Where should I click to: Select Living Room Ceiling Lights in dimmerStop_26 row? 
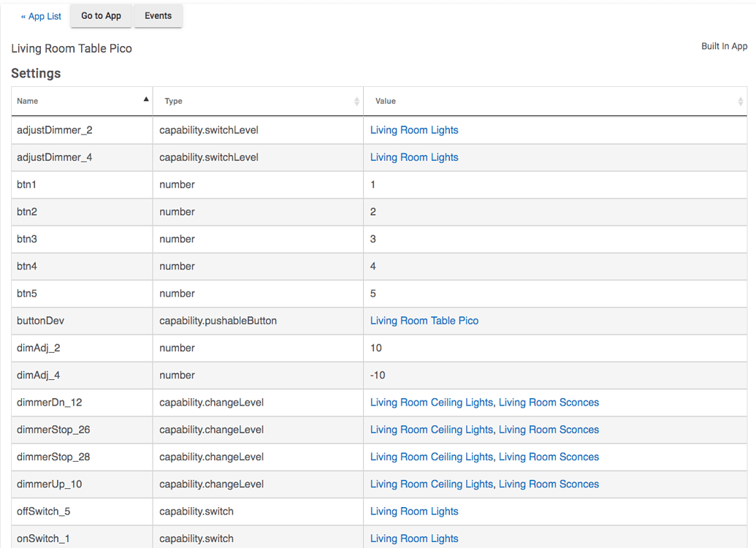pyautogui.click(x=431, y=430)
